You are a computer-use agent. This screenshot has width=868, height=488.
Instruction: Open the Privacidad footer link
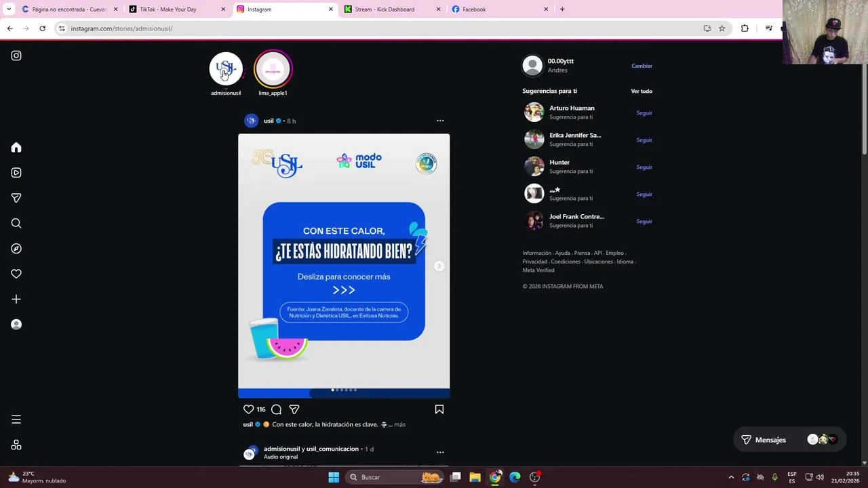click(x=534, y=262)
